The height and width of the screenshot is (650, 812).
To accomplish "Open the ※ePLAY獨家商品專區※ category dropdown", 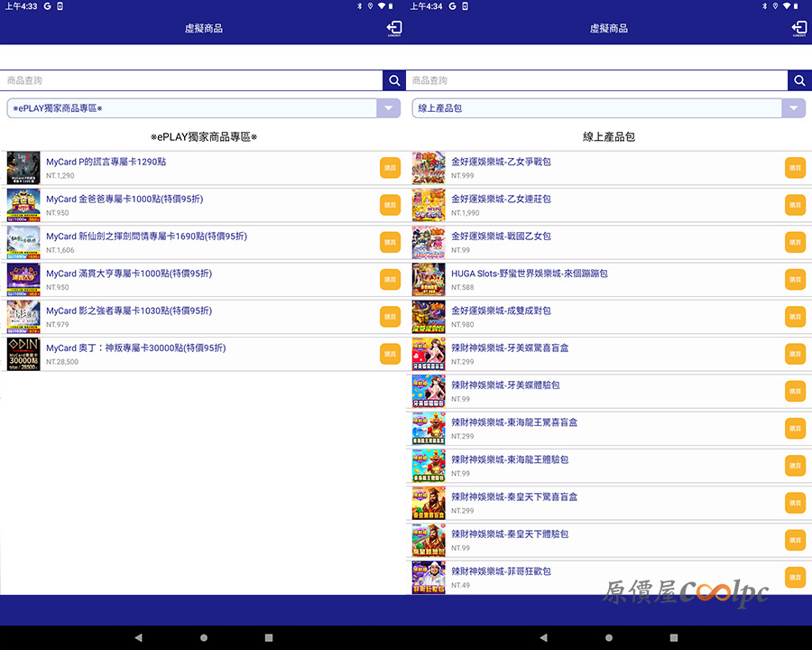I will pos(204,108).
